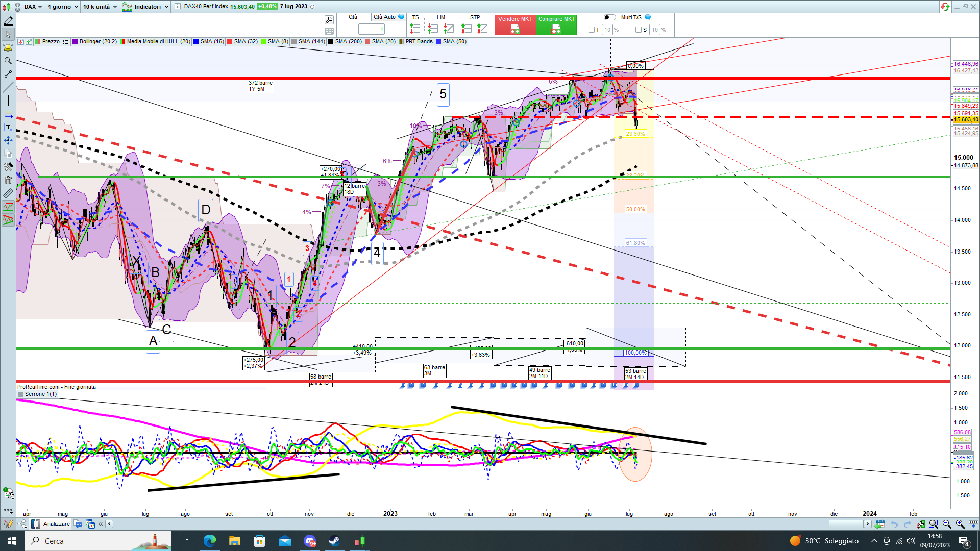
Task: Select the SMA (32) indicator tab
Action: (242, 42)
